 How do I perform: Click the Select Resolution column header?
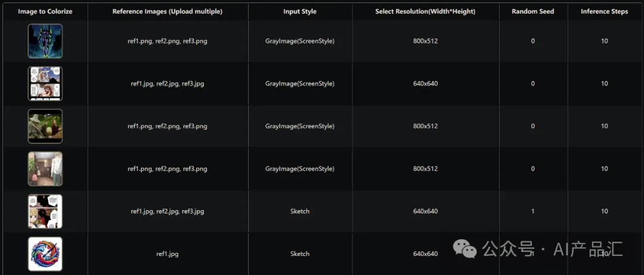[426, 11]
